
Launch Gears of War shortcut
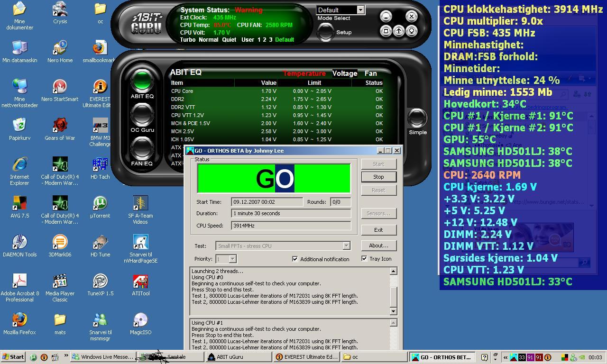point(60,129)
